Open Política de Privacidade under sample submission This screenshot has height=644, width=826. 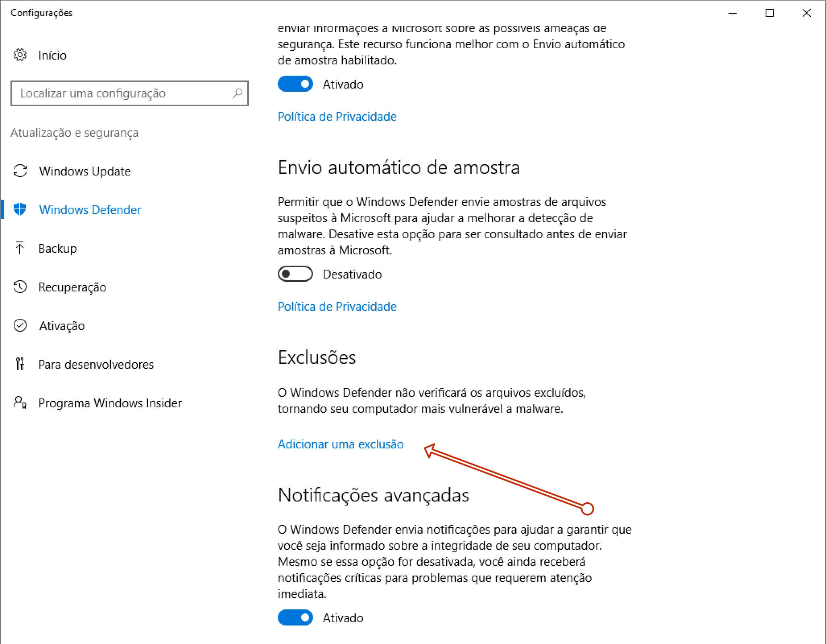pyautogui.click(x=337, y=306)
